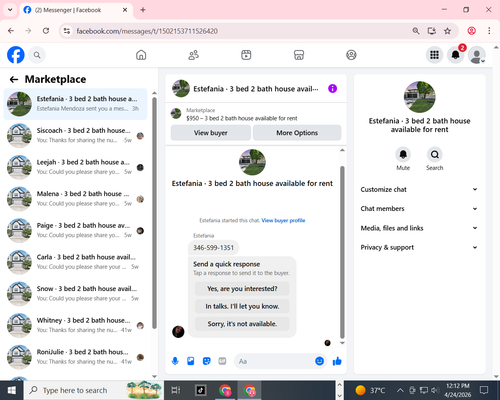Viewport: 500px width, 400px height.
Task: Expand the Customize chat section
Action: pos(419,189)
